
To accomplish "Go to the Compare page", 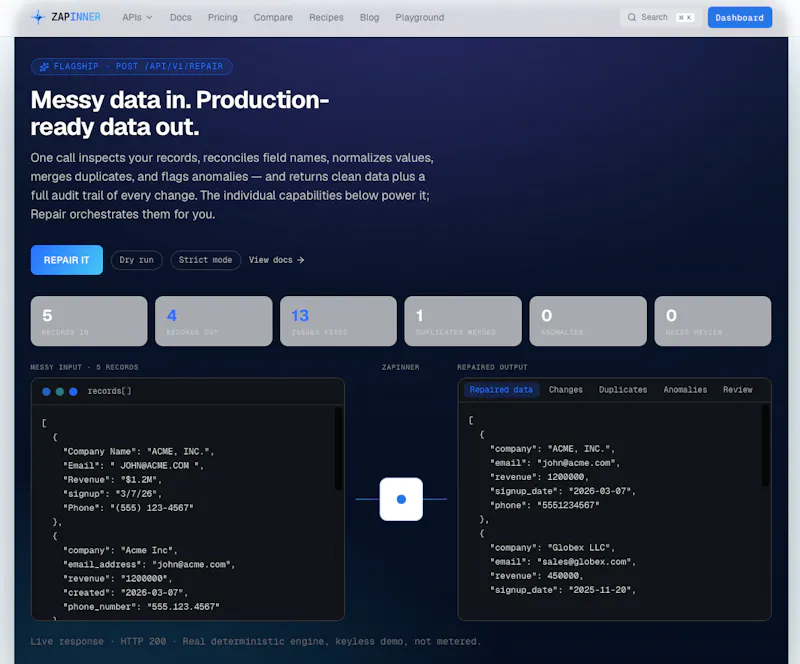I will pos(273,17).
